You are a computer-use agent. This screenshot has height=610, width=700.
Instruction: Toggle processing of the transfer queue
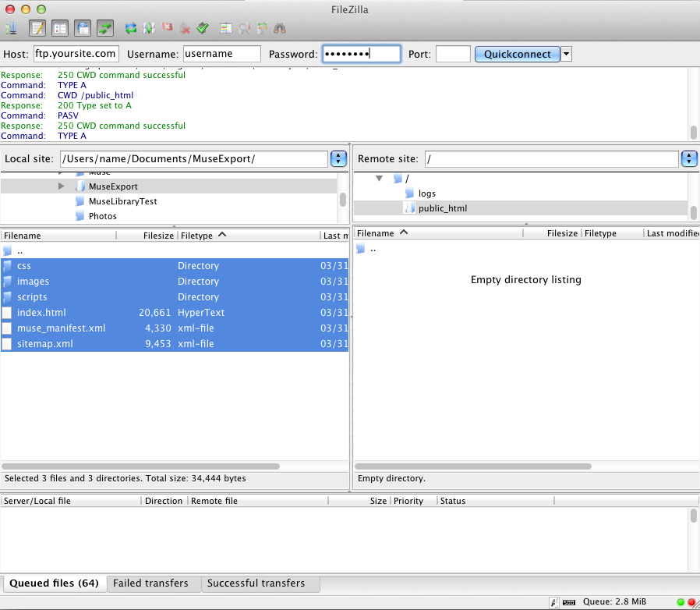(149, 28)
